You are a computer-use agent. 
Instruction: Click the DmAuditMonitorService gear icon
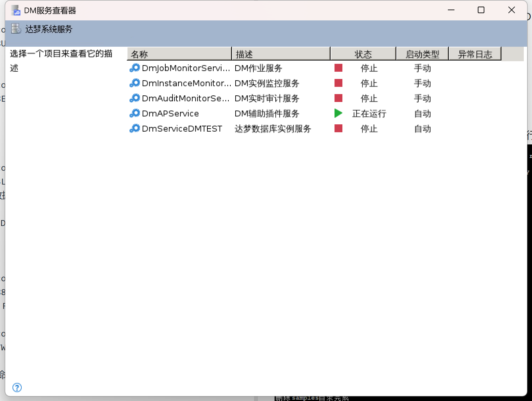coord(135,98)
